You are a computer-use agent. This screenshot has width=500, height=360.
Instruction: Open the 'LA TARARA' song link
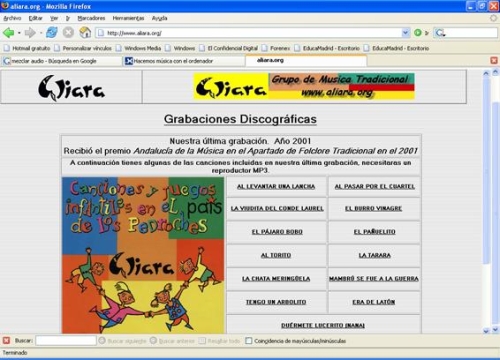coord(374,255)
